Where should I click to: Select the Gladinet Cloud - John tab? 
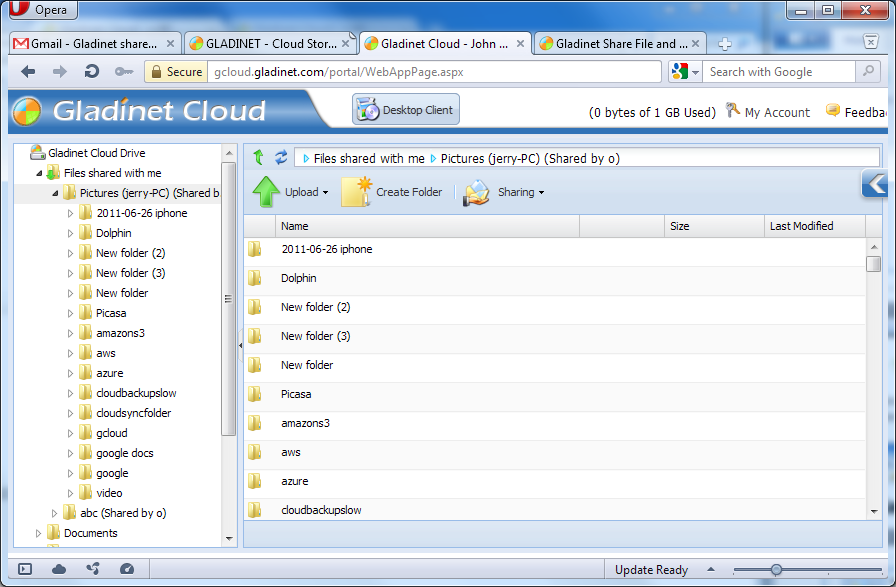click(x=445, y=43)
